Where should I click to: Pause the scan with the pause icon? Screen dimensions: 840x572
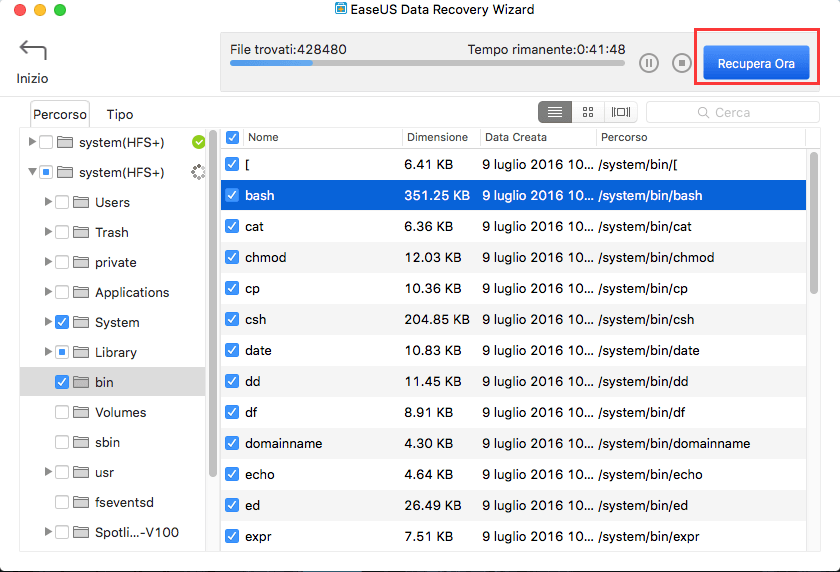[649, 63]
